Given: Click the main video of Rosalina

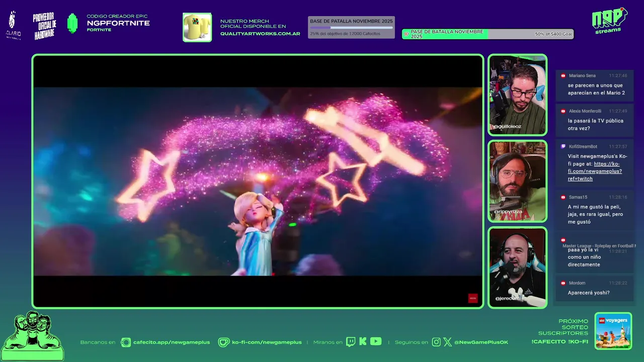Looking at the screenshot, I should coord(258,181).
